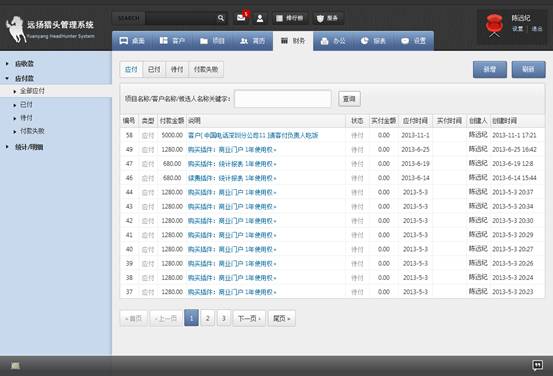Click 上一页 previous page button
The height and width of the screenshot is (376, 553).
[x=166, y=318]
